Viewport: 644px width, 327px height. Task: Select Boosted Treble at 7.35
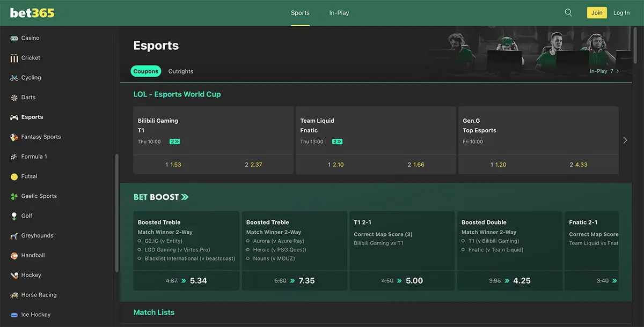click(295, 280)
